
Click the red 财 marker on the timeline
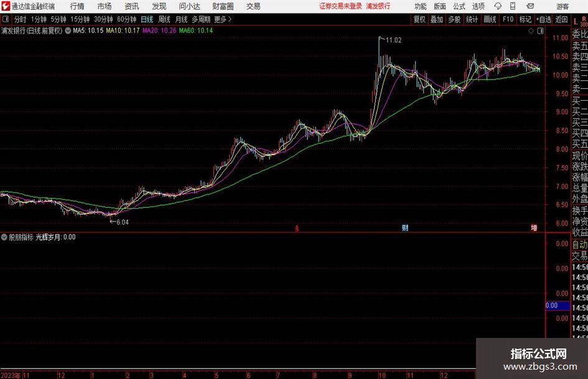405,228
